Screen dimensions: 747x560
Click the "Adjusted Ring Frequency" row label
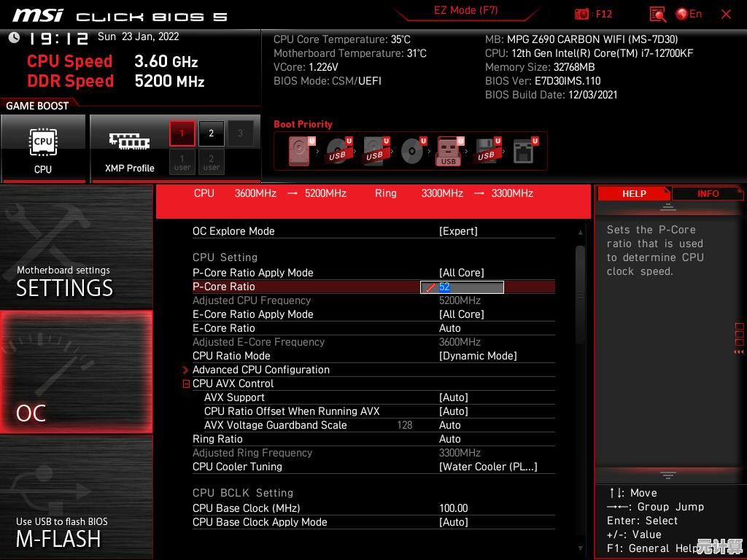(252, 453)
